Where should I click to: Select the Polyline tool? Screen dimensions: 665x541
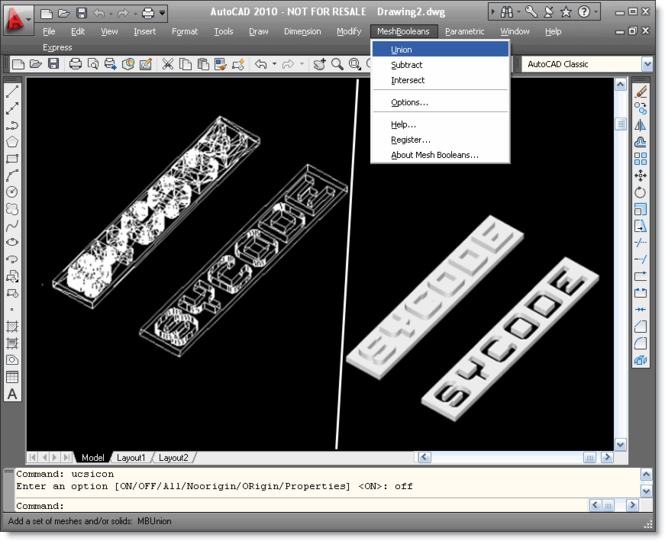[12, 125]
